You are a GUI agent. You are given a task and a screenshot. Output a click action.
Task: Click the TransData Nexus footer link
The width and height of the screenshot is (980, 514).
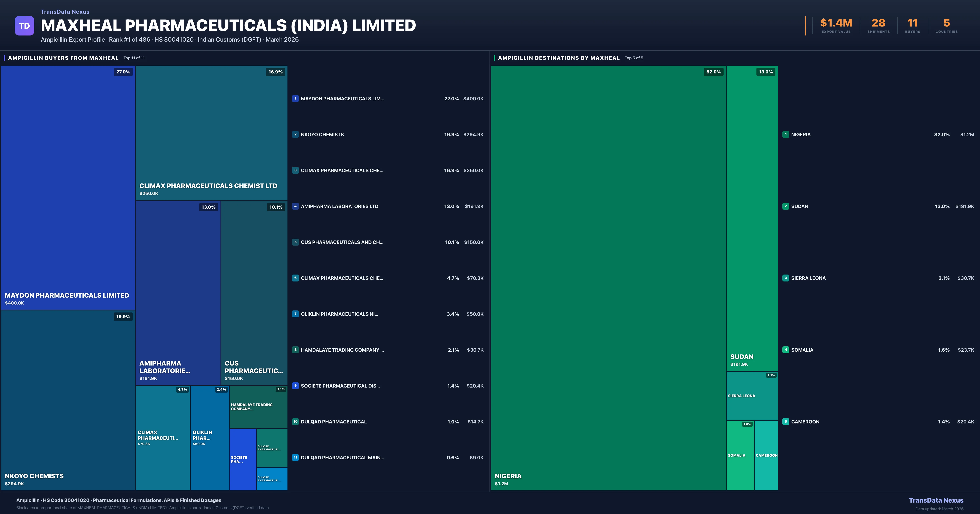click(936, 500)
